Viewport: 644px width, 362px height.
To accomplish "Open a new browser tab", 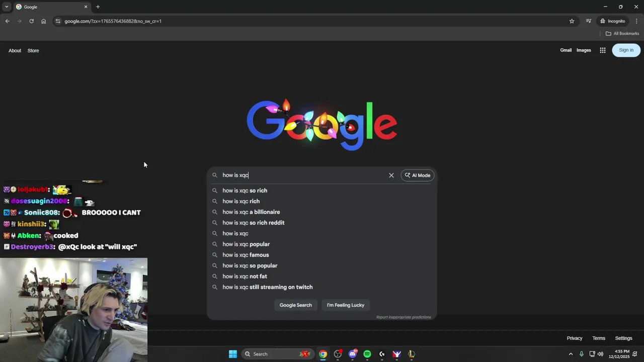I will tap(98, 7).
